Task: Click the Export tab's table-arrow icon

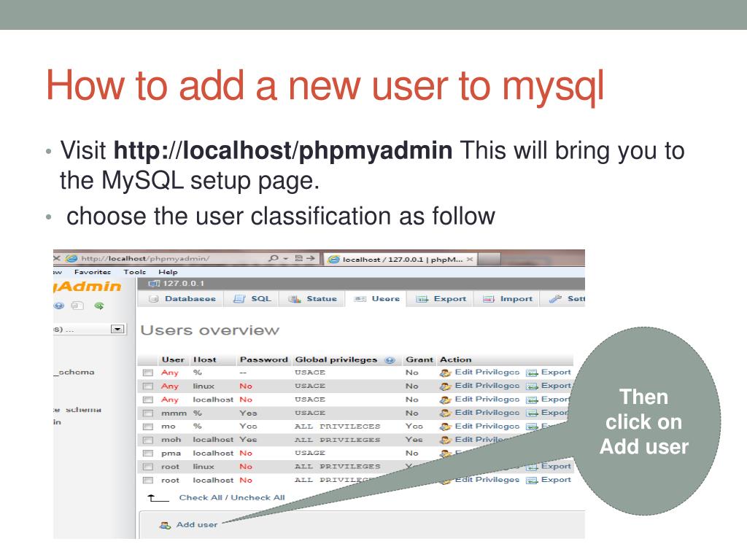Action: (x=422, y=299)
